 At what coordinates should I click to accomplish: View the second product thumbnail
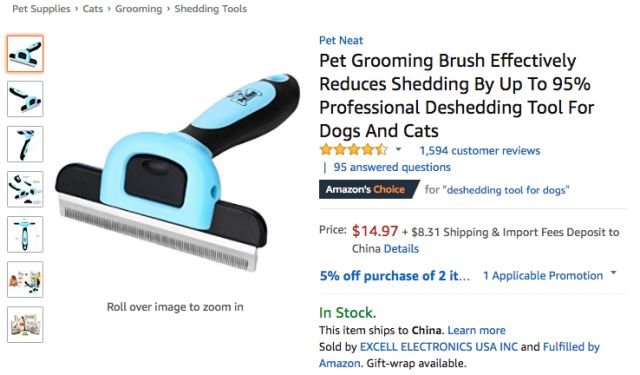[x=25, y=99]
